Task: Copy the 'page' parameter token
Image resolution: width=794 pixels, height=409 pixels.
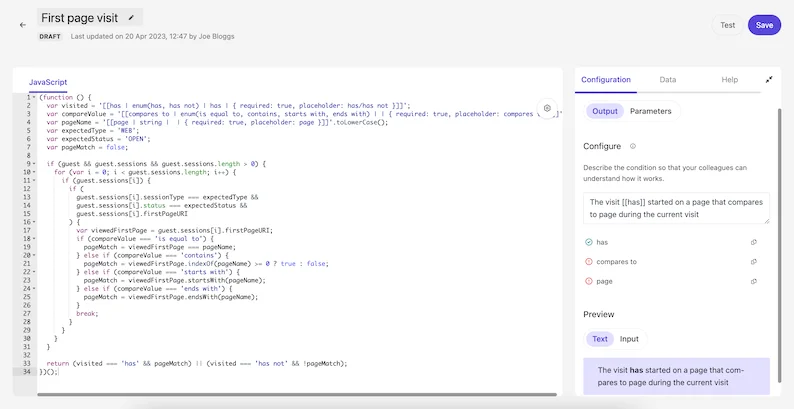Action: point(753,281)
